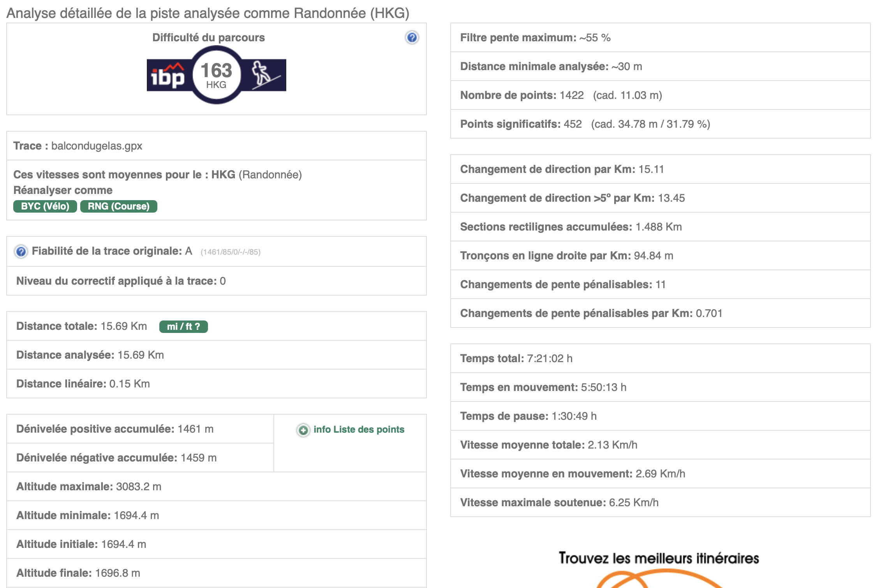Click the Analyse détaillée page heading
The image size is (874, 588).
tap(208, 13)
